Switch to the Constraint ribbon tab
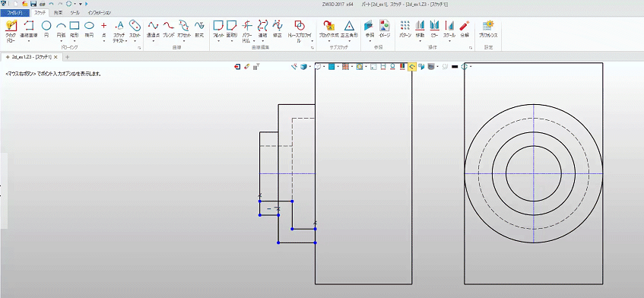 (x=58, y=13)
